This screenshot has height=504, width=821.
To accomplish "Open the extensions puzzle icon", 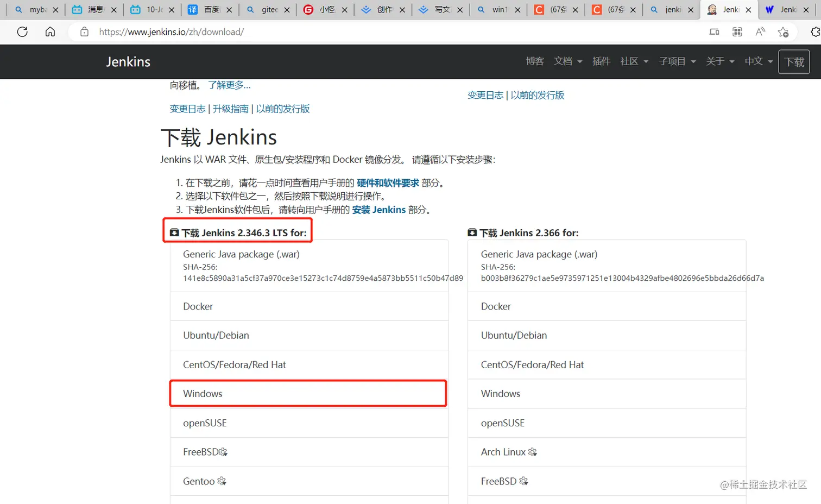I will (x=815, y=32).
